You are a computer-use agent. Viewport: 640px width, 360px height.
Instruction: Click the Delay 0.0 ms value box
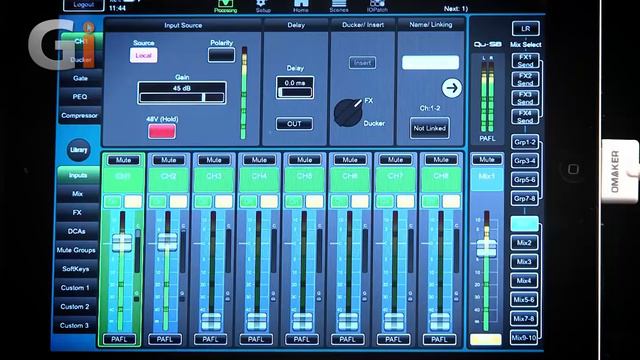click(295, 87)
